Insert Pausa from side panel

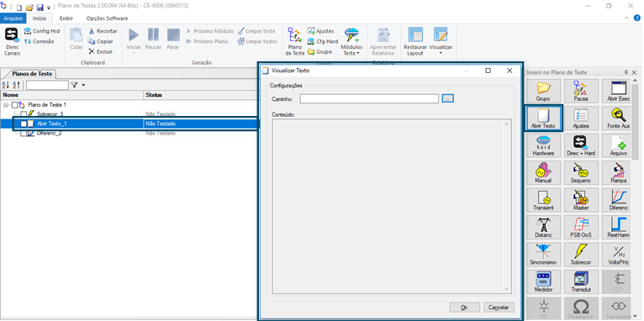(581, 91)
